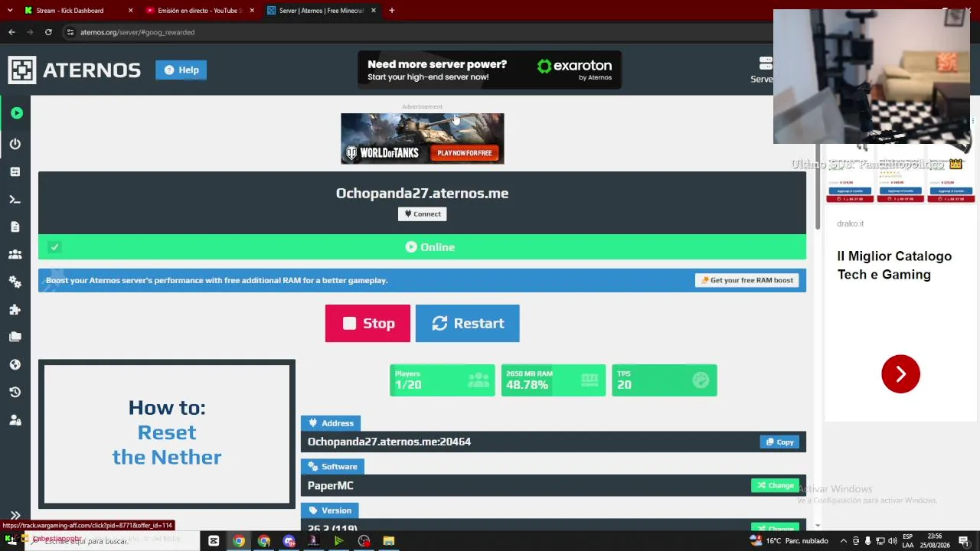This screenshot has height=551, width=980.
Task: Open the World of Tanks advertisement
Action: point(423,139)
